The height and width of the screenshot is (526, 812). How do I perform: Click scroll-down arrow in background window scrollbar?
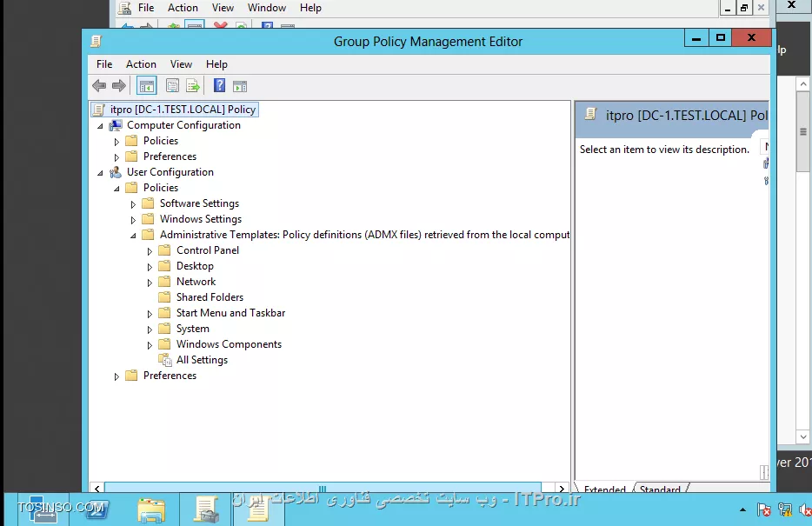[803, 437]
